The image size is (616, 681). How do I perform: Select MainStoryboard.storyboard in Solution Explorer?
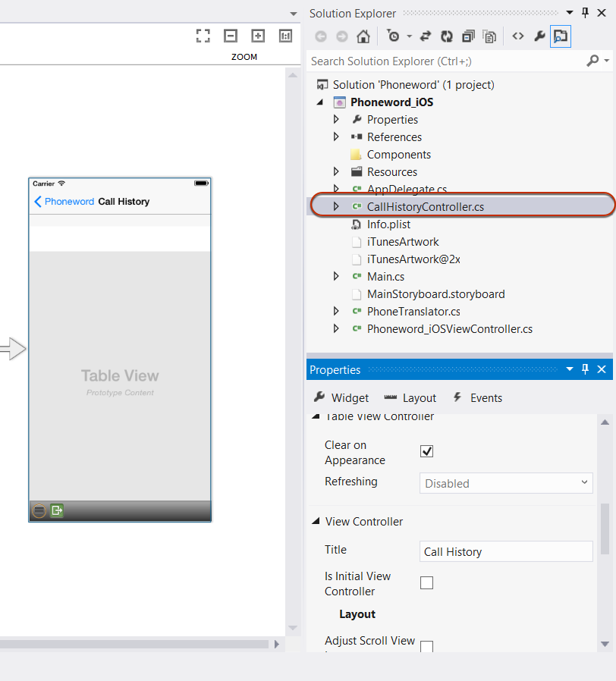pyautogui.click(x=435, y=294)
